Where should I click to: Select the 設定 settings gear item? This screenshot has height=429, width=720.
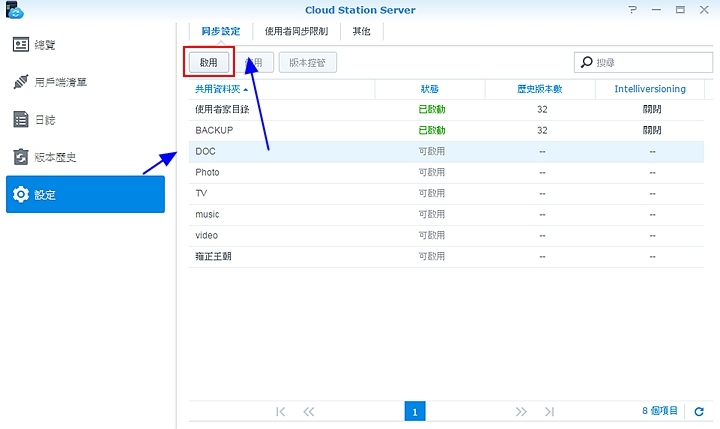coord(85,194)
